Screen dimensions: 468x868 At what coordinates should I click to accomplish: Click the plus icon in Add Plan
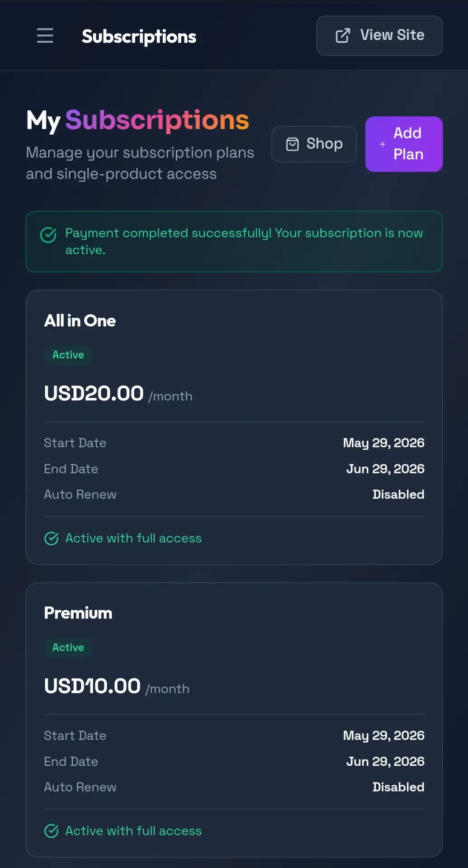click(383, 144)
